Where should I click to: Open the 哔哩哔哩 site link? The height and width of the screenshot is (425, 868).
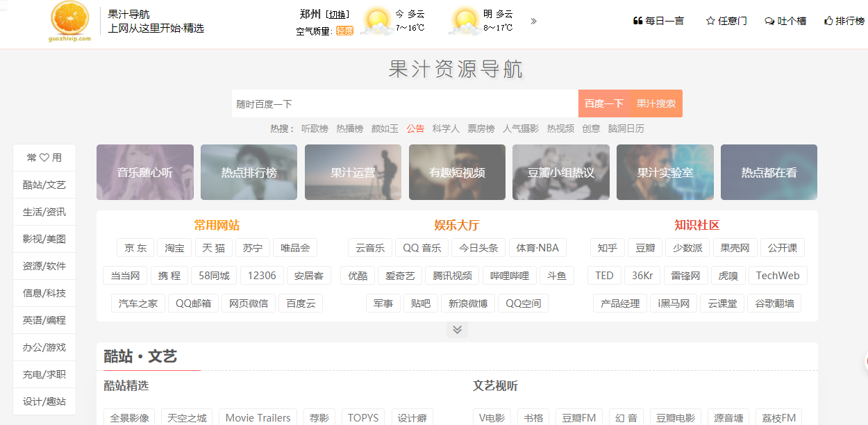[510, 276]
